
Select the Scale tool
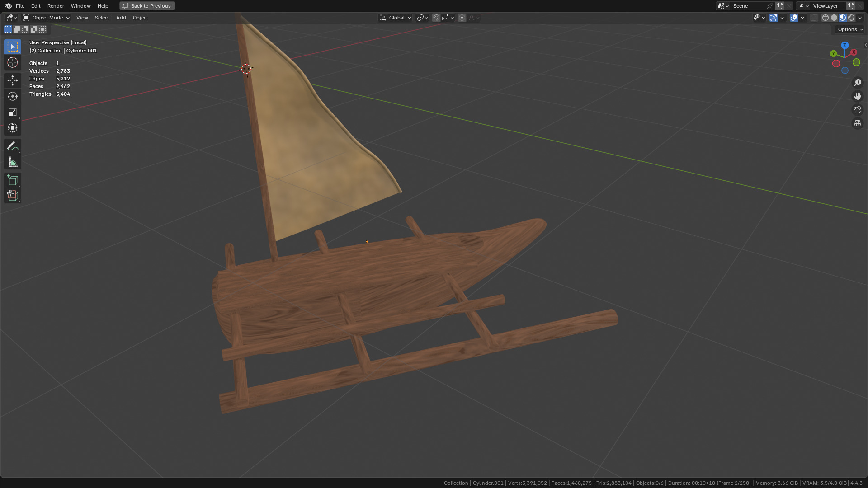point(13,112)
